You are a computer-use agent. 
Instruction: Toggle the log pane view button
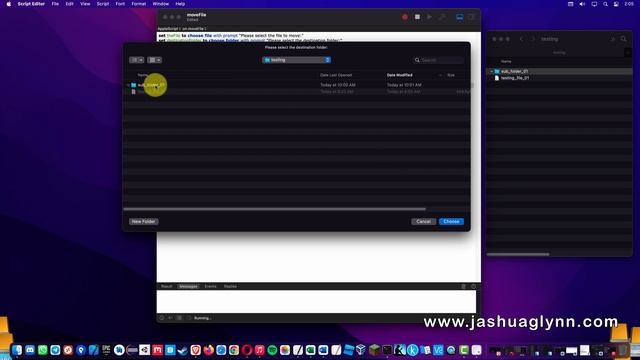tap(460, 17)
